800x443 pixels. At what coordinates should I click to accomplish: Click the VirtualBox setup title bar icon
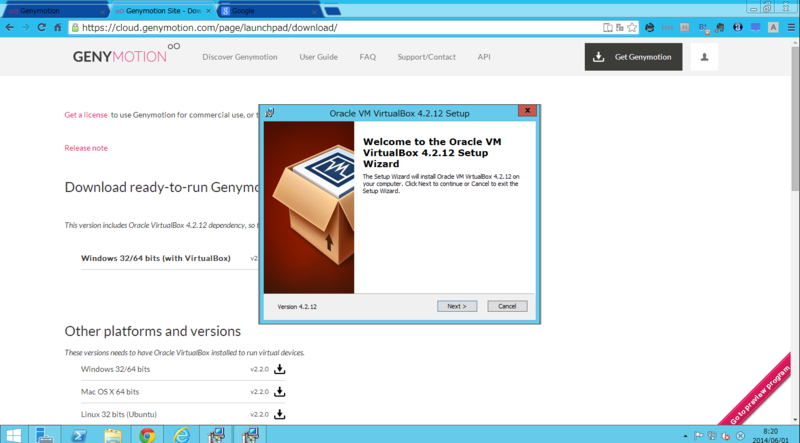(x=269, y=113)
